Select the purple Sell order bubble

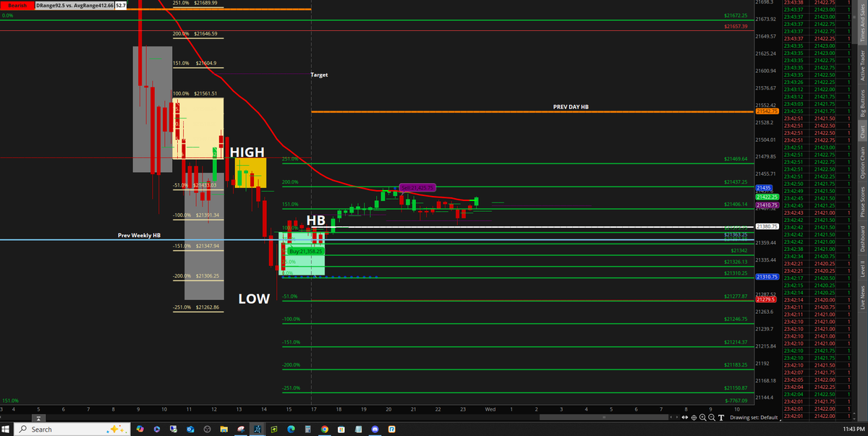pyautogui.click(x=417, y=187)
